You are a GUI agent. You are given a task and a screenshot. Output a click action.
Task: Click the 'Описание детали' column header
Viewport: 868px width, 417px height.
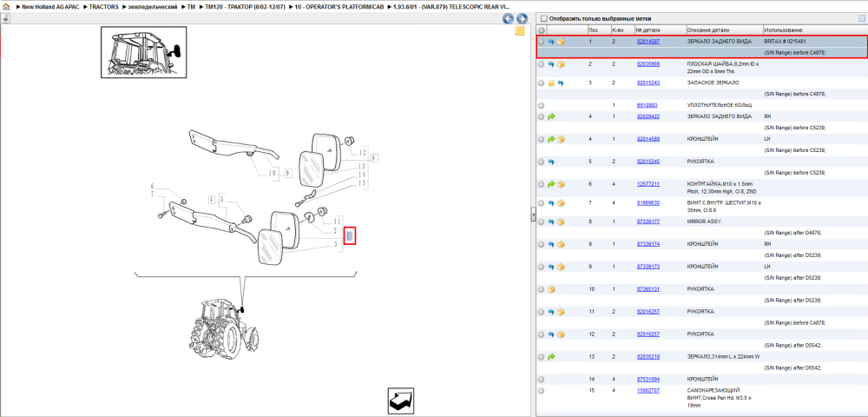point(708,30)
